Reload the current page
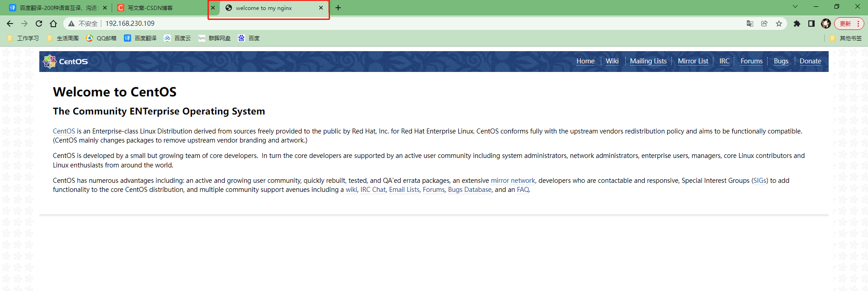The width and height of the screenshot is (868, 291). [39, 24]
